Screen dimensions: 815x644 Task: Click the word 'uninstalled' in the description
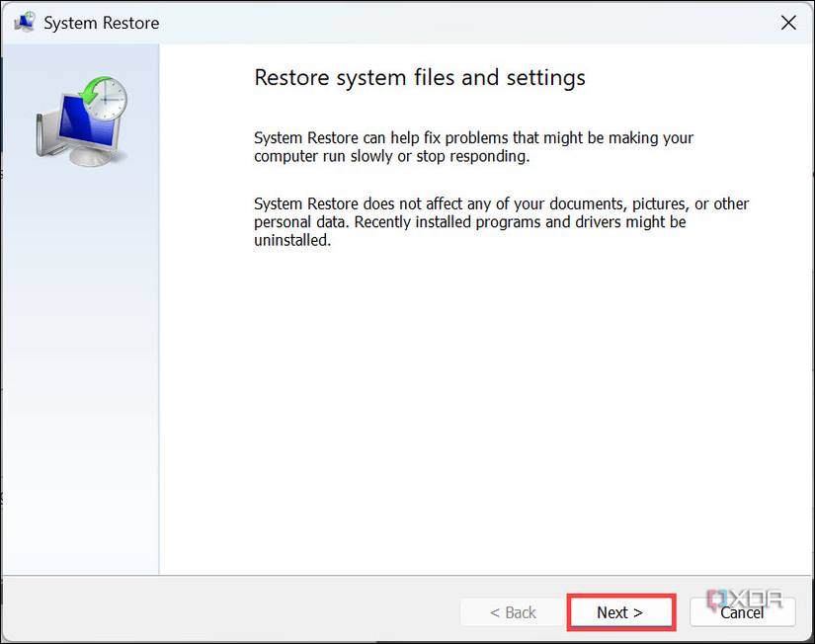pyautogui.click(x=290, y=240)
